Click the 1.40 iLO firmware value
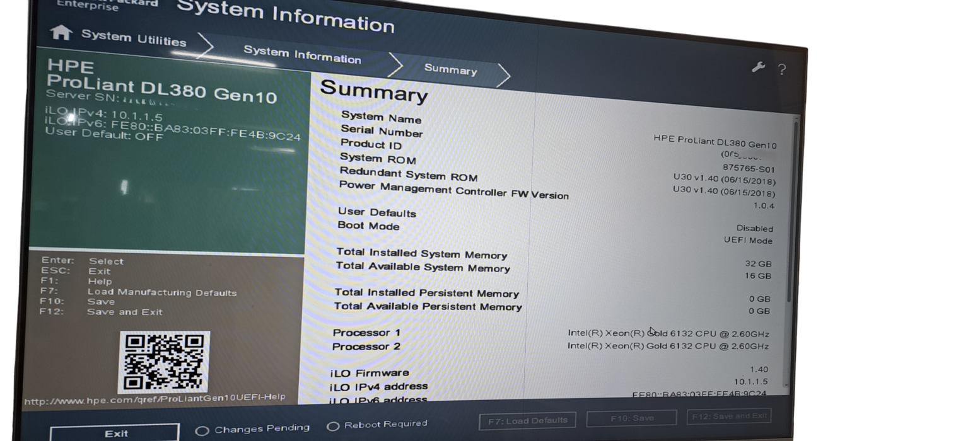Screen dimensions: 980x441 pyautogui.click(x=759, y=370)
